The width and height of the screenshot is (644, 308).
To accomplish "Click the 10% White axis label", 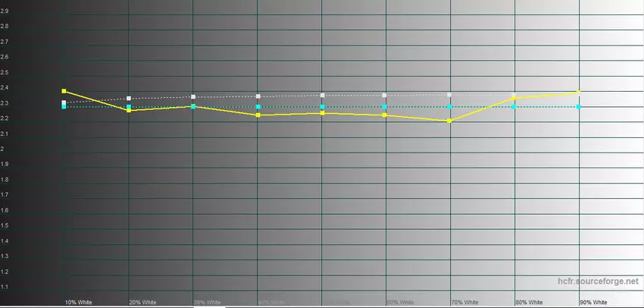I will 78,303.
